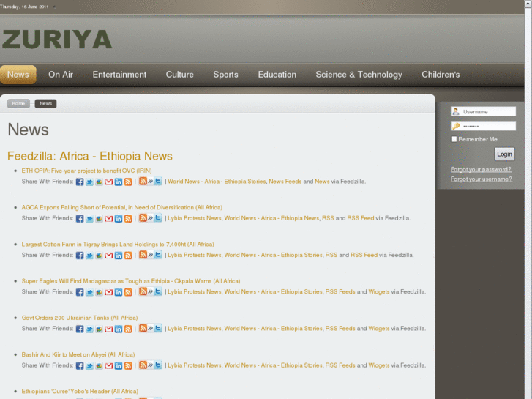Tweet the ETHIOPIA Five-year project story

89,182
